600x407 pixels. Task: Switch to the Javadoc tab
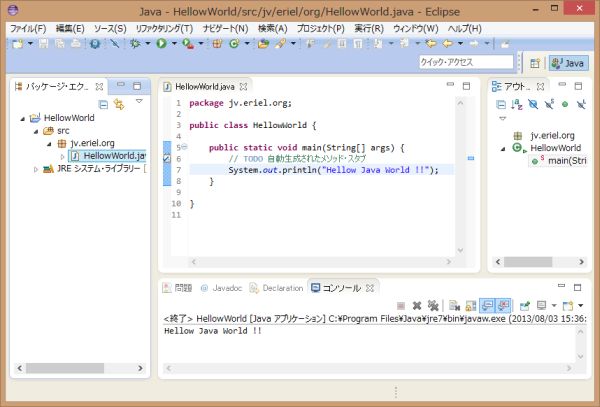point(222,288)
